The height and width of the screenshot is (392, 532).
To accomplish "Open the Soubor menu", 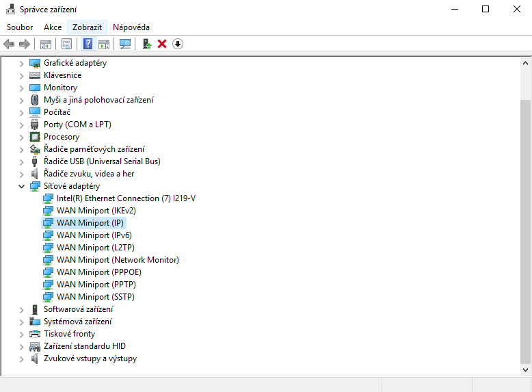I will tap(20, 27).
